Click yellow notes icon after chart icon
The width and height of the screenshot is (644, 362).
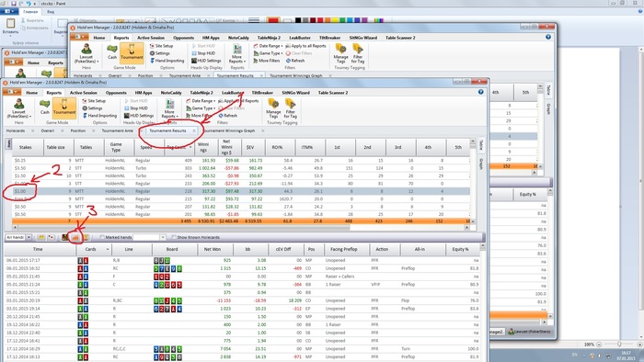tap(86, 237)
